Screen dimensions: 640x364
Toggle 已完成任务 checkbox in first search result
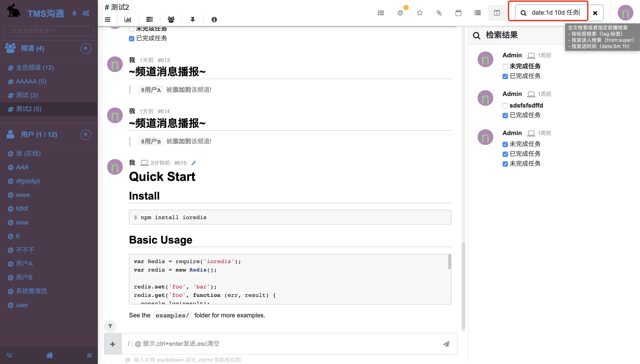[x=505, y=76]
